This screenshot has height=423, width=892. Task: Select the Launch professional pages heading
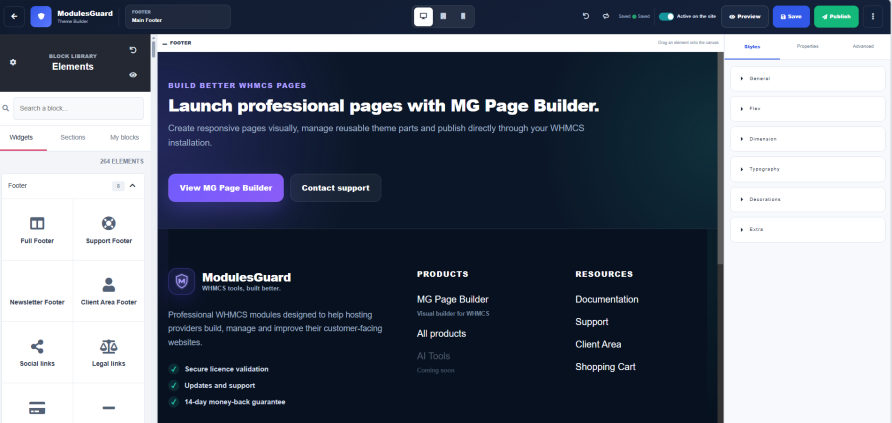click(384, 106)
